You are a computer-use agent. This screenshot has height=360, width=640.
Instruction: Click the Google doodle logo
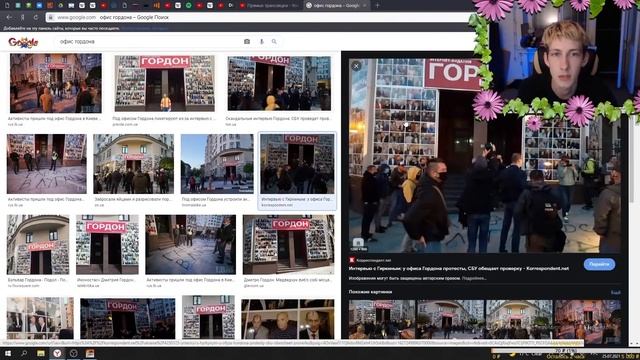point(23,42)
